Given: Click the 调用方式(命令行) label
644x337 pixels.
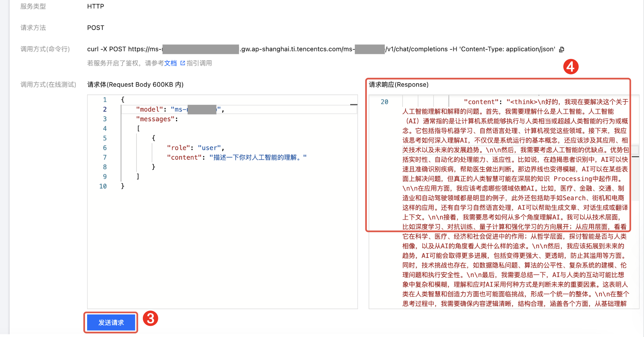Looking at the screenshot, I should pos(45,49).
